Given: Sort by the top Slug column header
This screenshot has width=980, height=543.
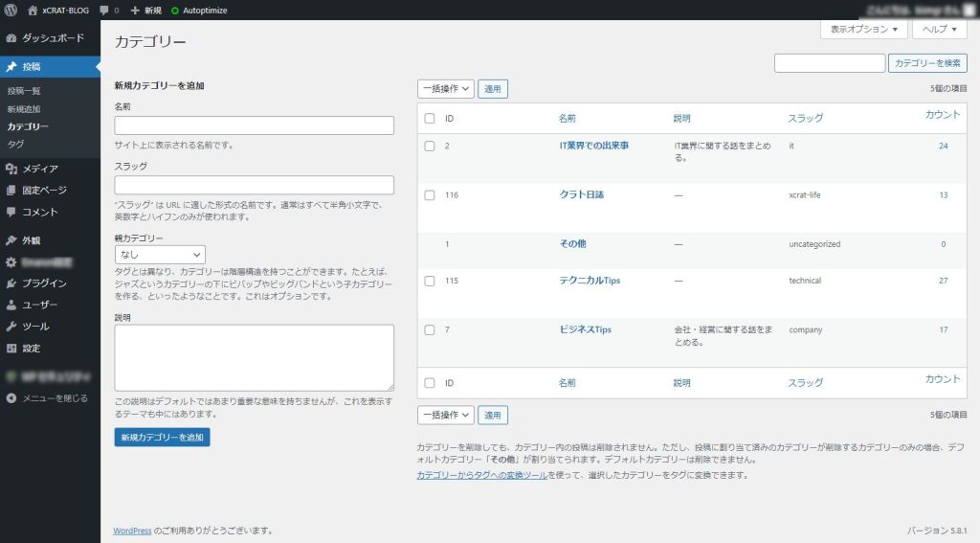Looking at the screenshot, I should click(x=805, y=118).
